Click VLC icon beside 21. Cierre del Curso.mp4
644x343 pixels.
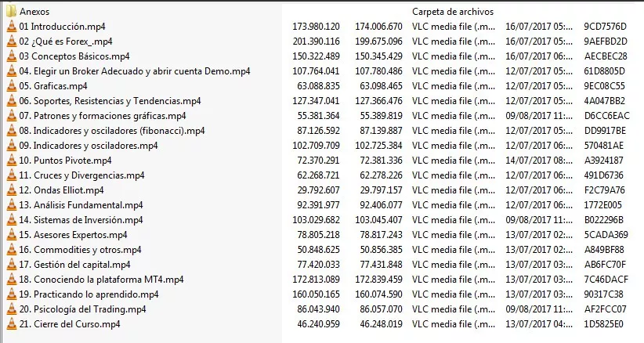[x=12, y=323]
